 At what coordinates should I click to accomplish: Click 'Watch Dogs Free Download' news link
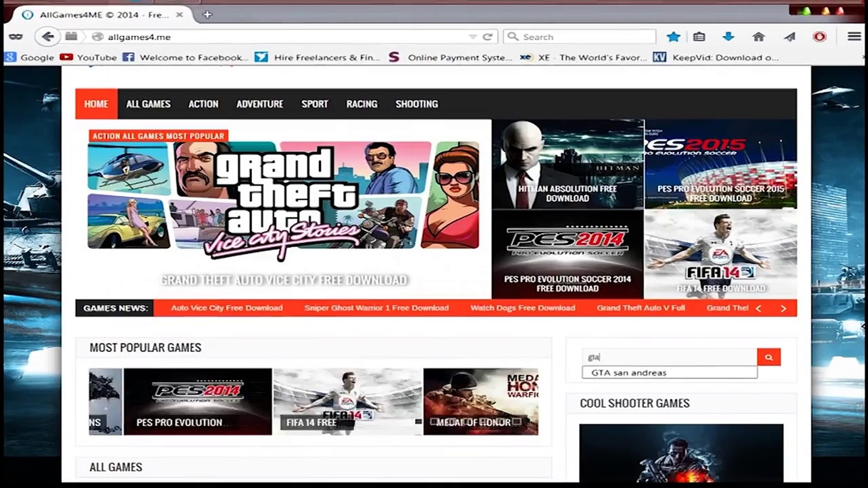point(523,308)
